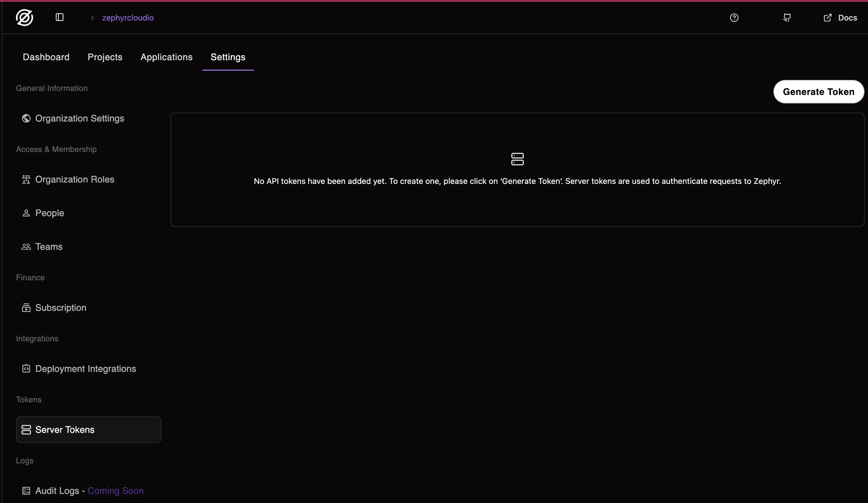Screen dimensions: 868x503
Task: Open the Projects tab
Action: (x=105, y=57)
